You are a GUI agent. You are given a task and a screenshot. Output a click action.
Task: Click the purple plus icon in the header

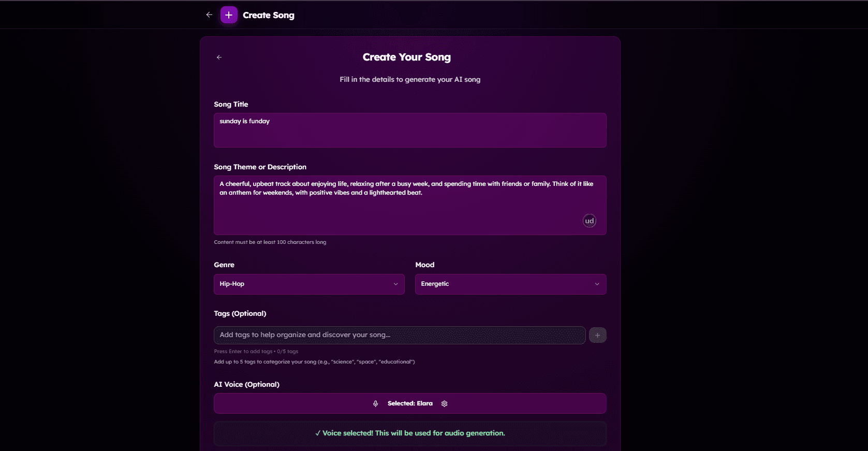(x=229, y=15)
